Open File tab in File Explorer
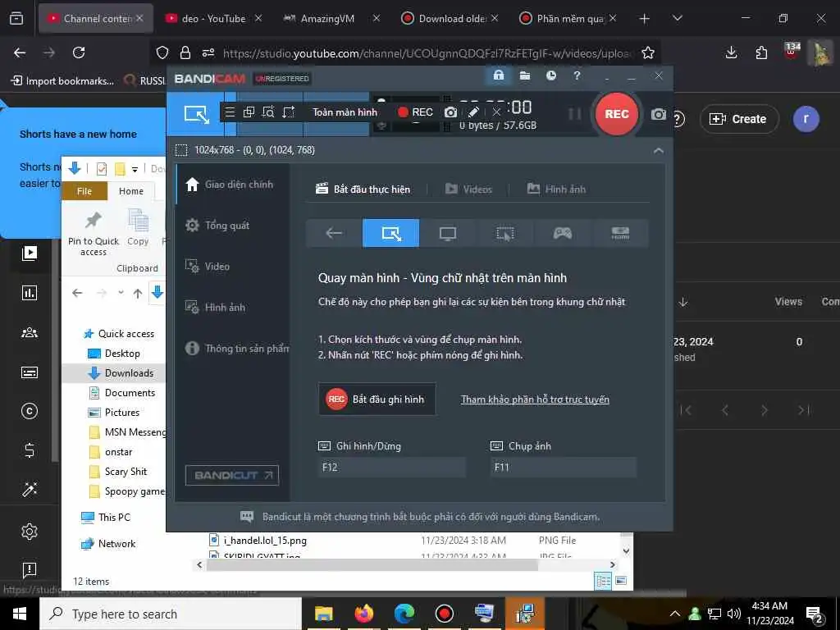 click(84, 191)
